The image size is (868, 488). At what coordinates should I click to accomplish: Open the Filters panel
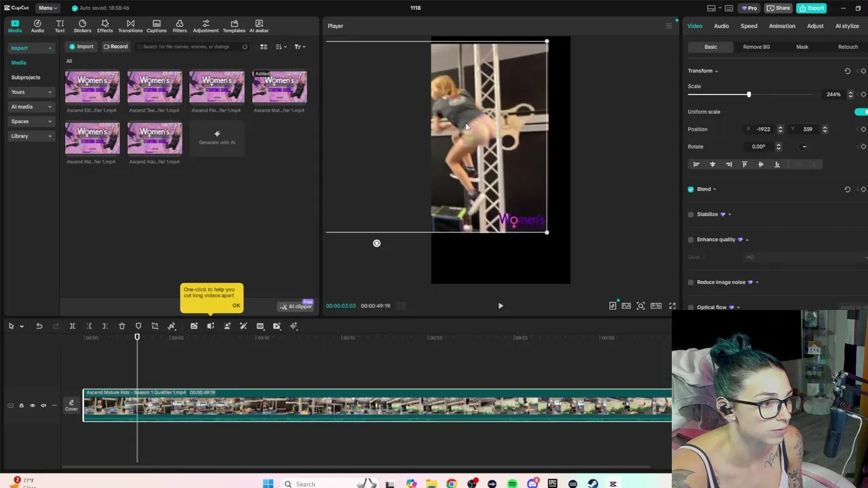(x=179, y=26)
